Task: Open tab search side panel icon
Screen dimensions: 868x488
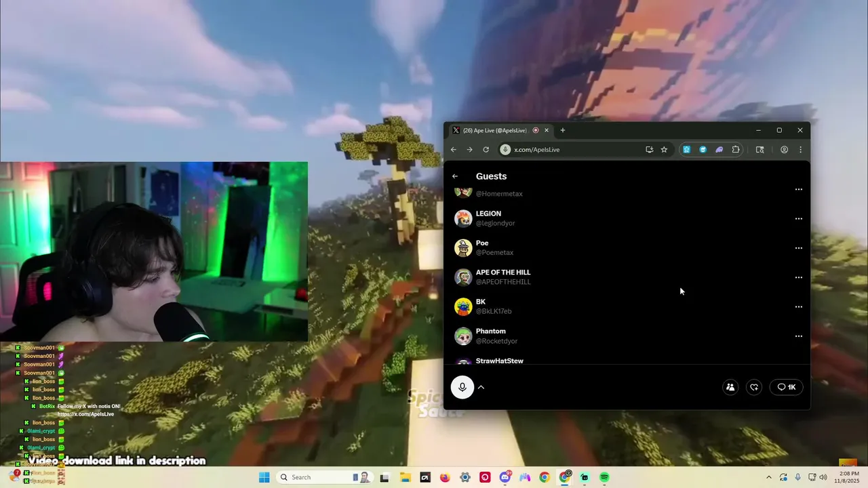Action: coord(759,150)
